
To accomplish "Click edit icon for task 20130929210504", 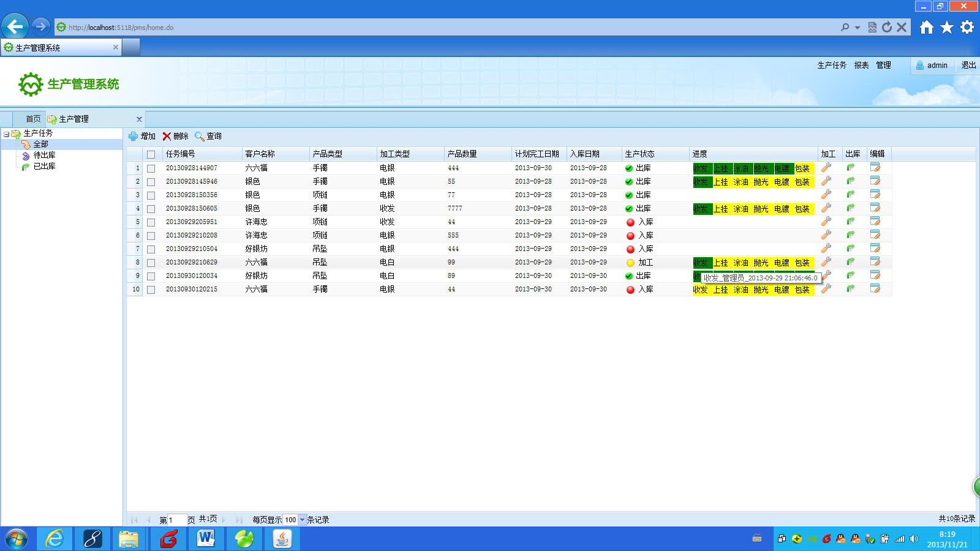I will (875, 249).
